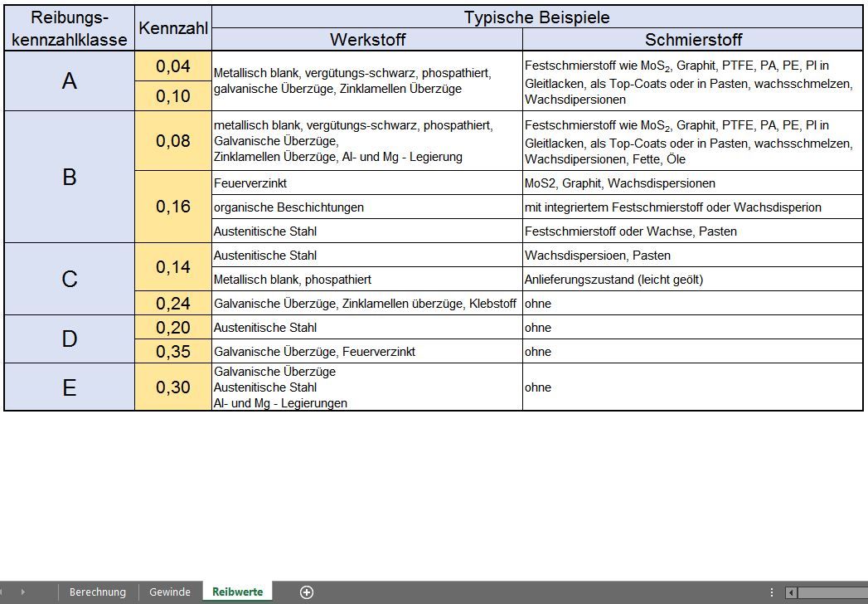Select the Kennzahl 0,04 yellow cell
Image resolution: width=868 pixels, height=604 pixels.
(173, 66)
